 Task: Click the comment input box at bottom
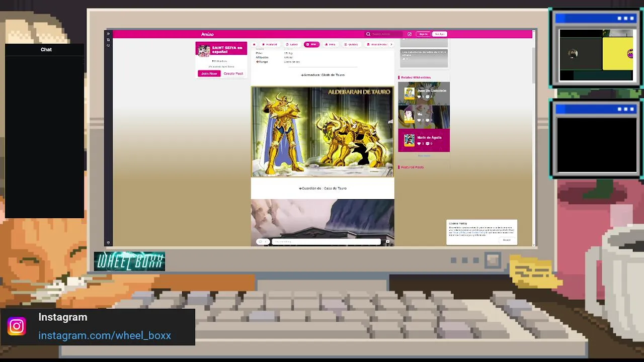click(326, 242)
